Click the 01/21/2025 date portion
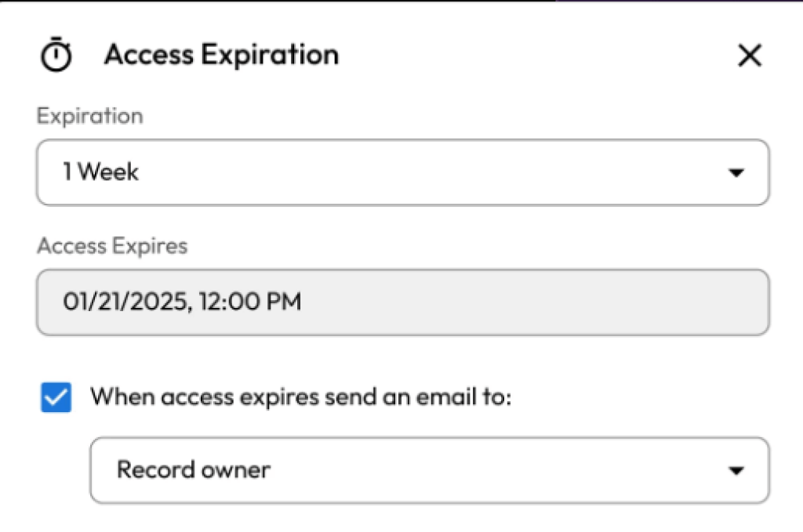 click(125, 302)
